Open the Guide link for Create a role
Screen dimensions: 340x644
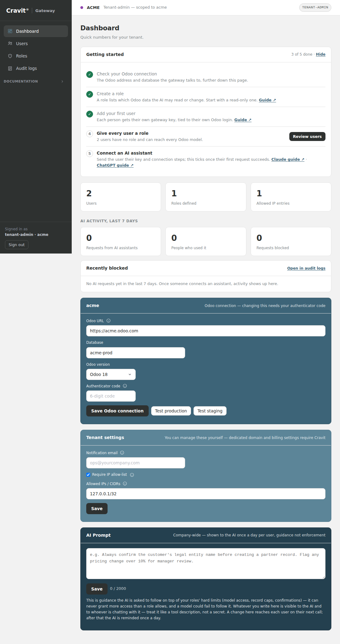click(x=267, y=100)
